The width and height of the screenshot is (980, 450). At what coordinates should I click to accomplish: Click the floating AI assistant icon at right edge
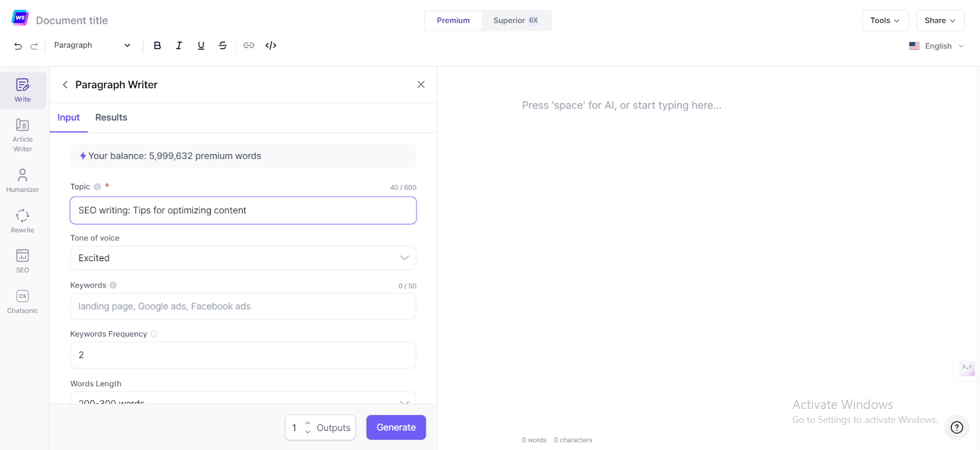[x=967, y=367]
